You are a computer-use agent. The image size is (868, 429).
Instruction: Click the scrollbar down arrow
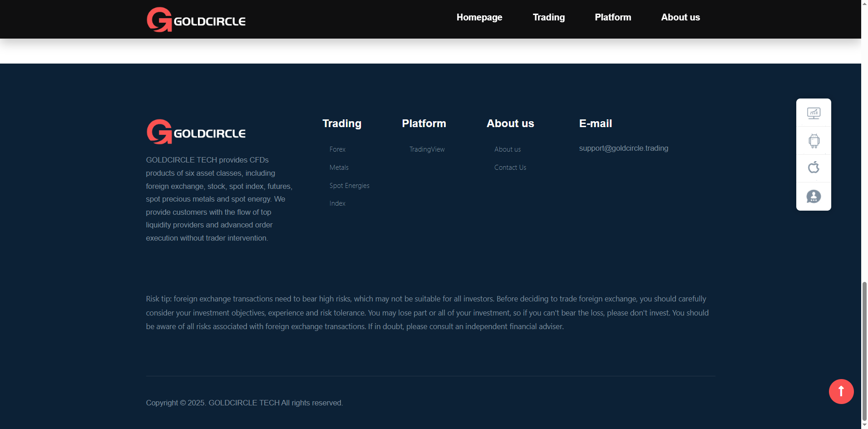coord(864,425)
